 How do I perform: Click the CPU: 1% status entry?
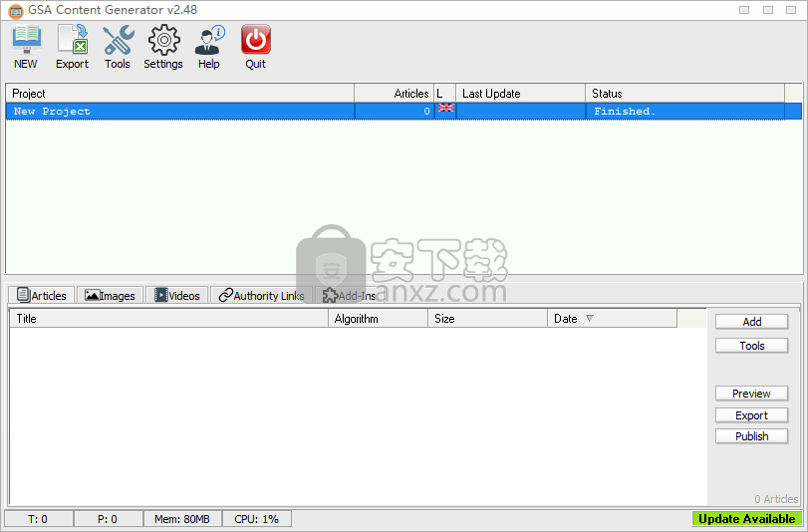(257, 519)
